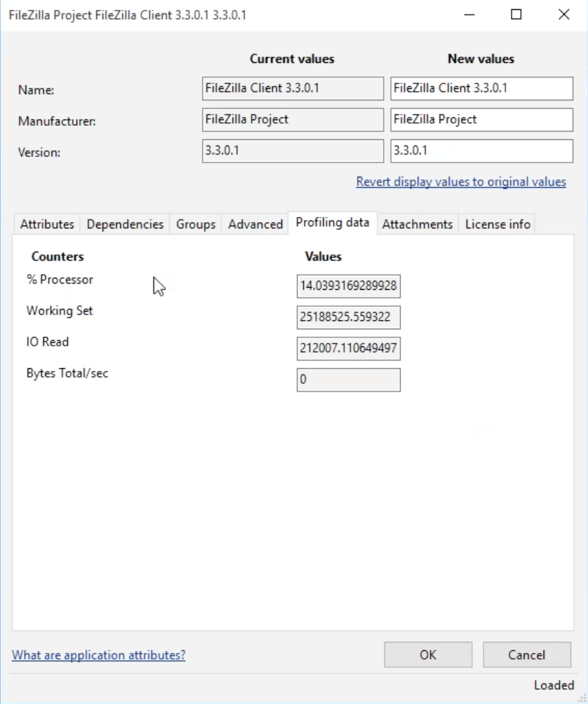This screenshot has width=588, height=704.
Task: Click the Working Set counter label
Action: [59, 311]
